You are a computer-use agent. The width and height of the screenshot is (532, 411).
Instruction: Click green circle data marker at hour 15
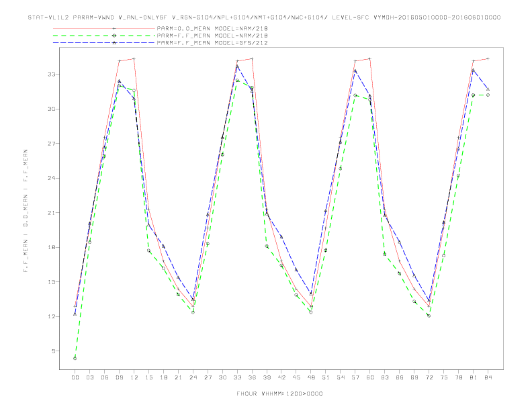coord(148,250)
